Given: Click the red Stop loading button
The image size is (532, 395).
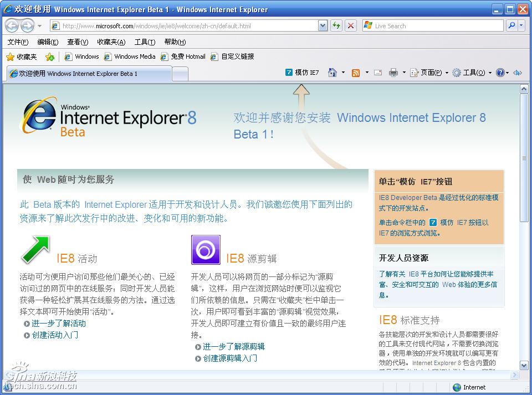Looking at the screenshot, I should 351,26.
